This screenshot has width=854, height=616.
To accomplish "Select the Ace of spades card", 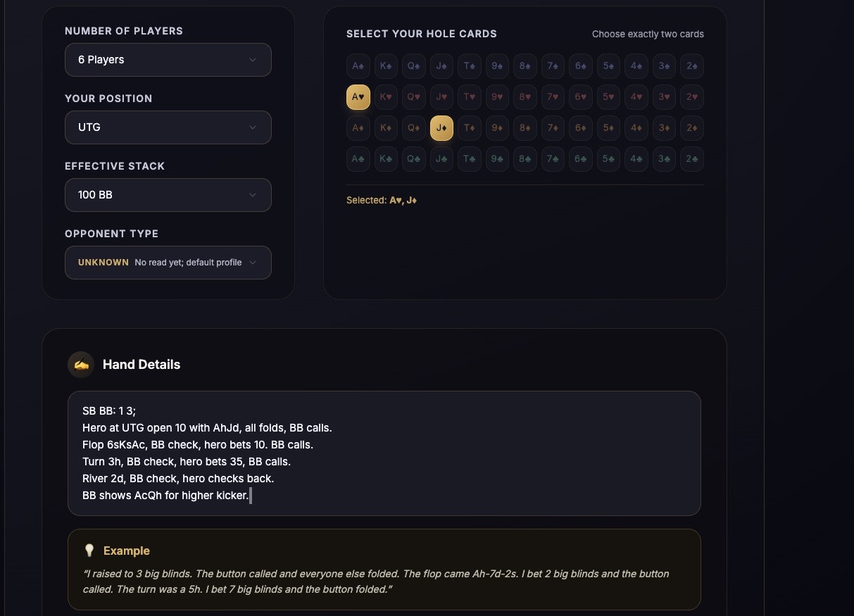I will pos(358,66).
